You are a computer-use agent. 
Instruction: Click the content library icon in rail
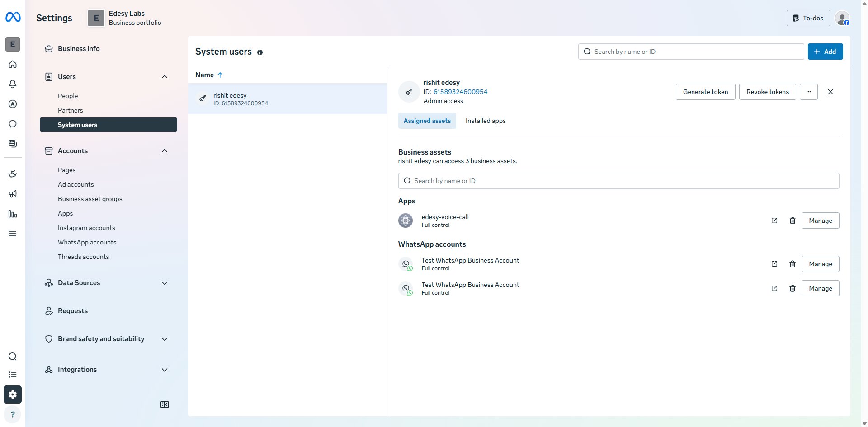pos(13,144)
